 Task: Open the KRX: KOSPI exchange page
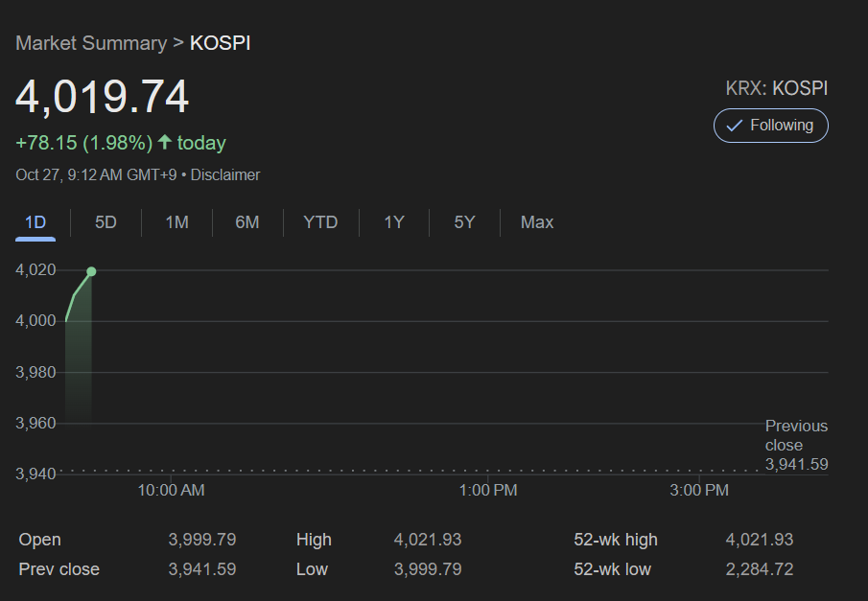pos(776,87)
